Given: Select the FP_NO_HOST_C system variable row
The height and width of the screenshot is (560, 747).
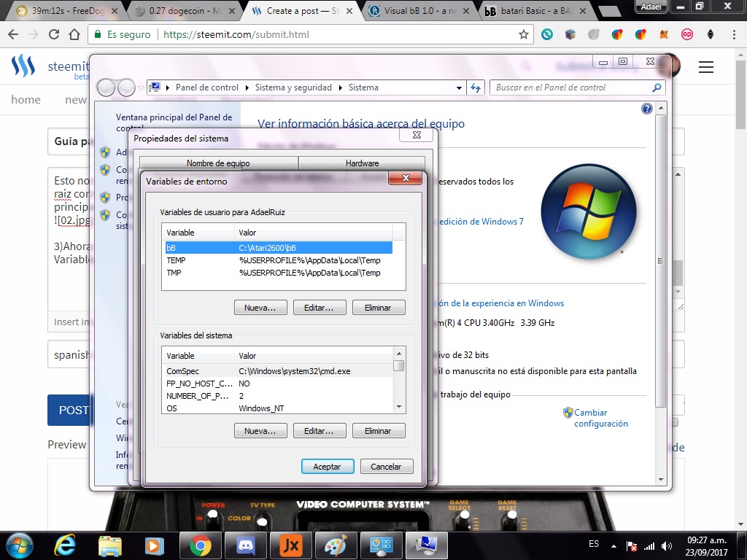Looking at the screenshot, I should [278, 384].
